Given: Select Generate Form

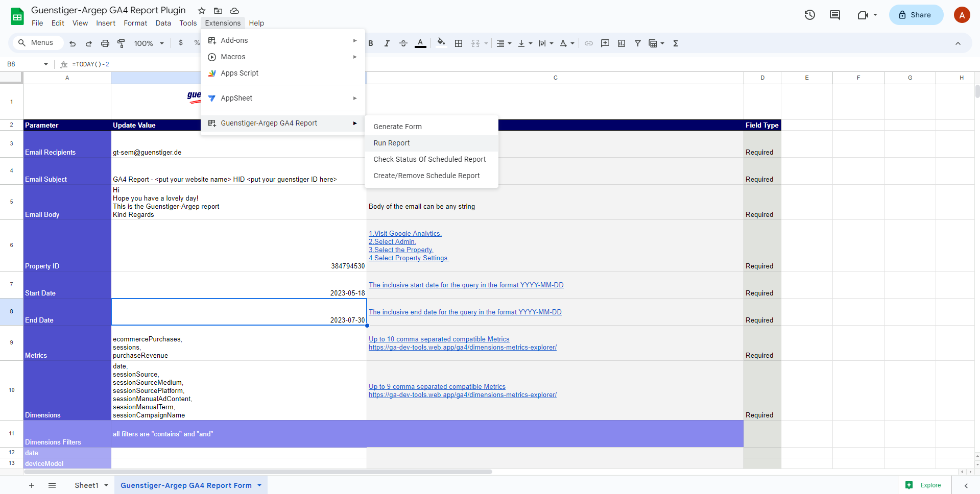Looking at the screenshot, I should [431, 127].
